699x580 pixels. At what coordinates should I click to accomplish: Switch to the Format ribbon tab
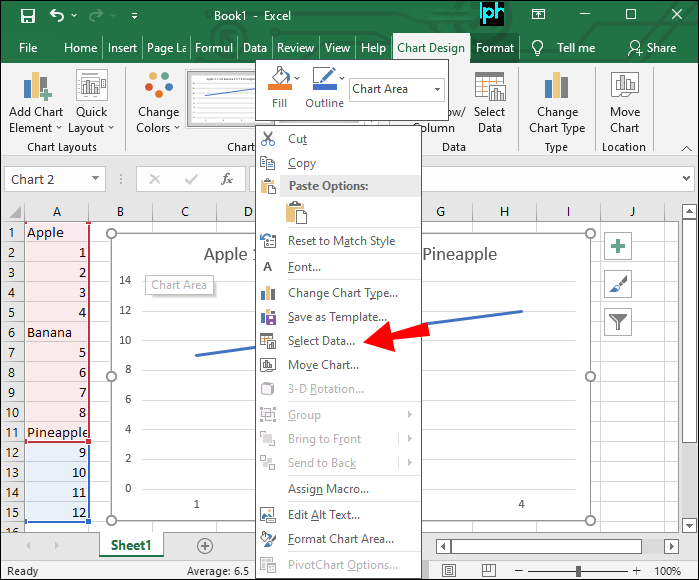pos(495,48)
